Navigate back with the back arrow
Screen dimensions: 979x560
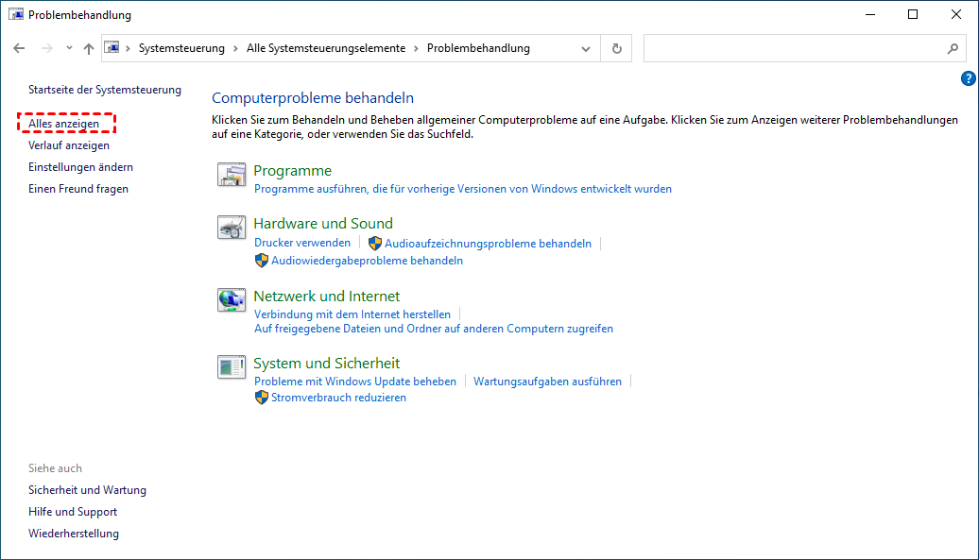[20, 48]
